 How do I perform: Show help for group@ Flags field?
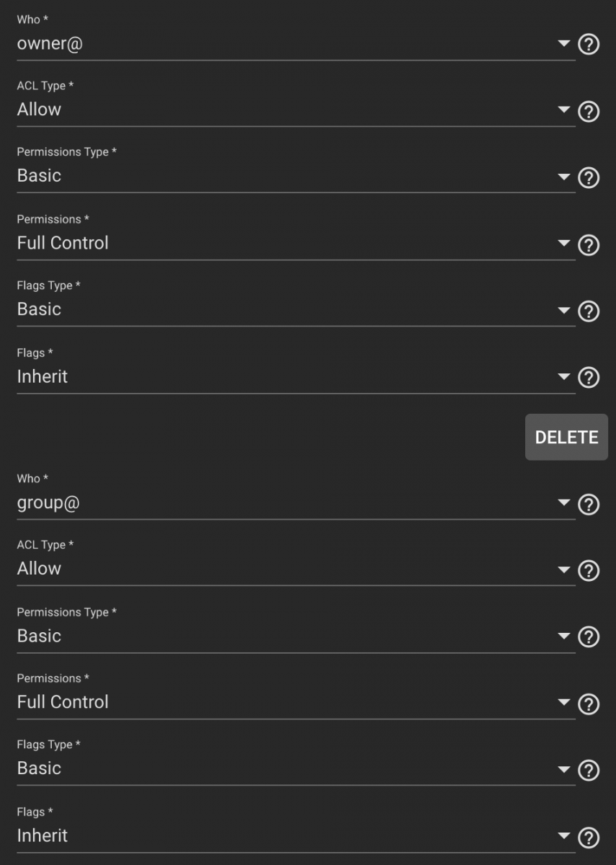[x=589, y=837]
